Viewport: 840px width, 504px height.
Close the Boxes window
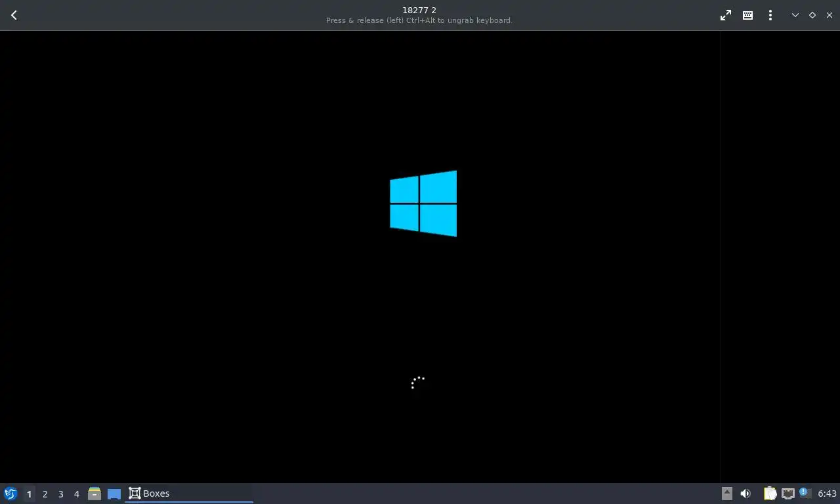(829, 15)
